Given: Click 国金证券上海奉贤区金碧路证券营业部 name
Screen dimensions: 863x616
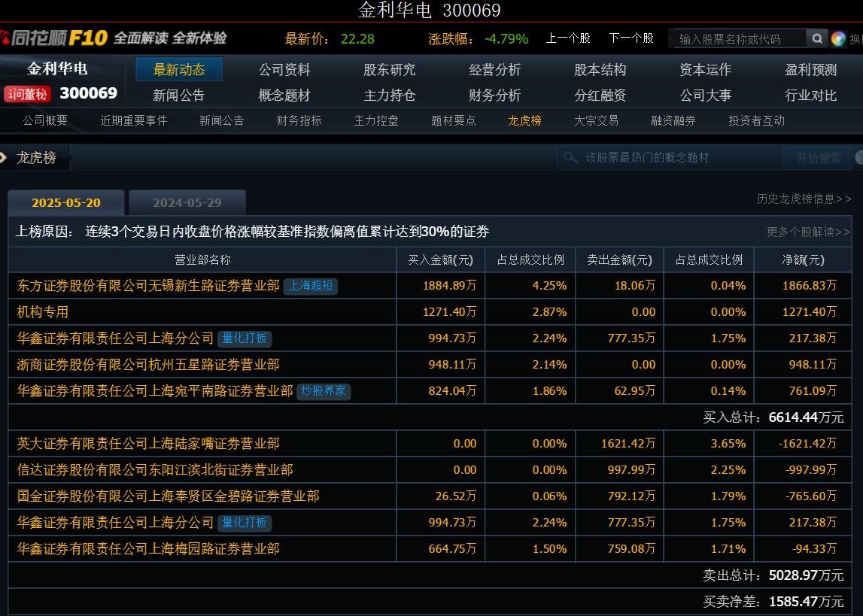Looking at the screenshot, I should click(168, 496).
